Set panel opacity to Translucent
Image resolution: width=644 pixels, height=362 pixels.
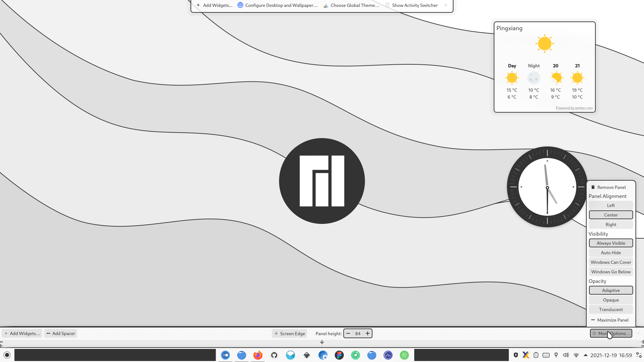coord(611,309)
